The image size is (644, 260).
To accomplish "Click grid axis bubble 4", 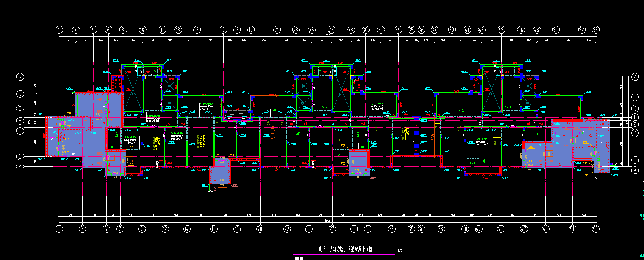I will coord(93,30).
